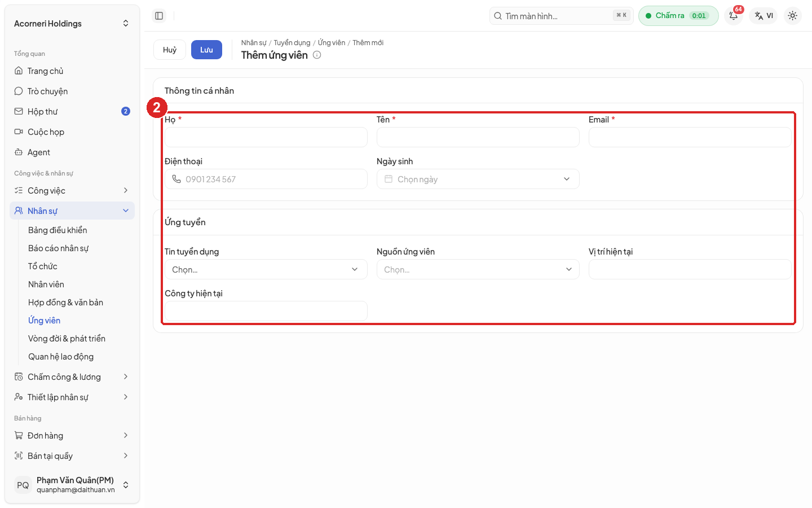This screenshot has width=812, height=508.
Task: Click the Đơn hàng cart icon
Action: pyautogui.click(x=19, y=435)
